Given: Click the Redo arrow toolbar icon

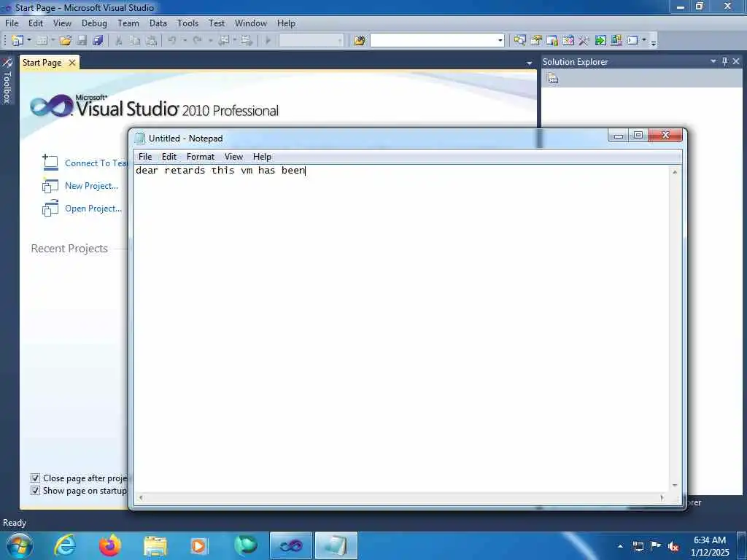Looking at the screenshot, I should (x=197, y=41).
